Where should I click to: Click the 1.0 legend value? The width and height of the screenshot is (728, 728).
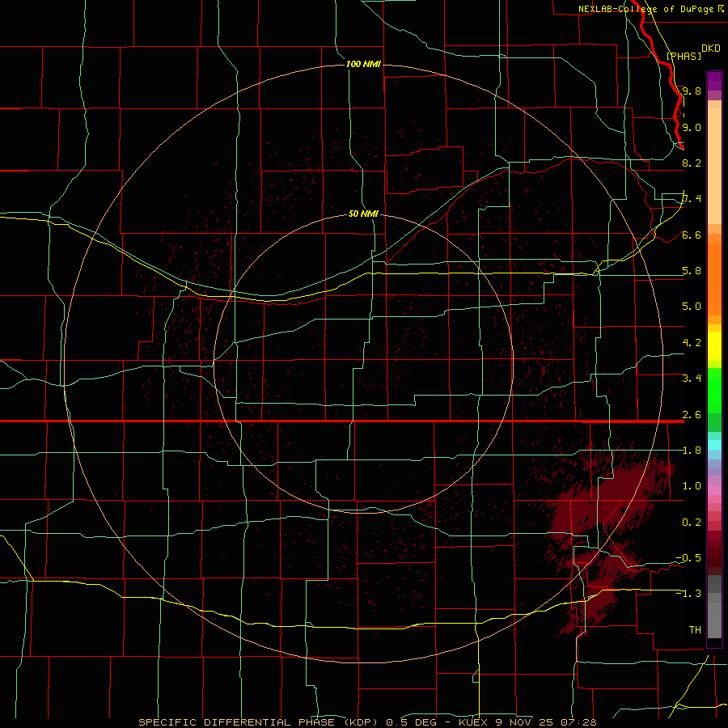click(692, 486)
